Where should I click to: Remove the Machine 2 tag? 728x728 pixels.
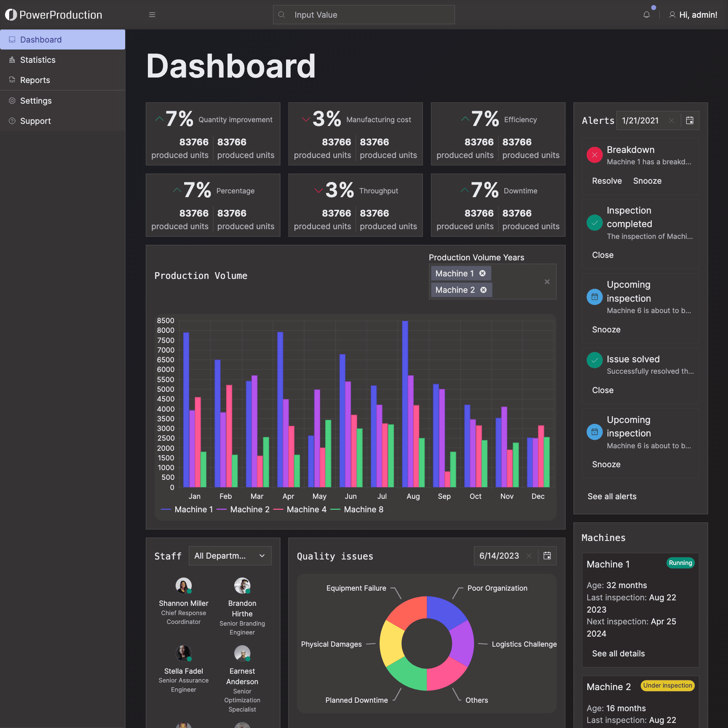484,290
